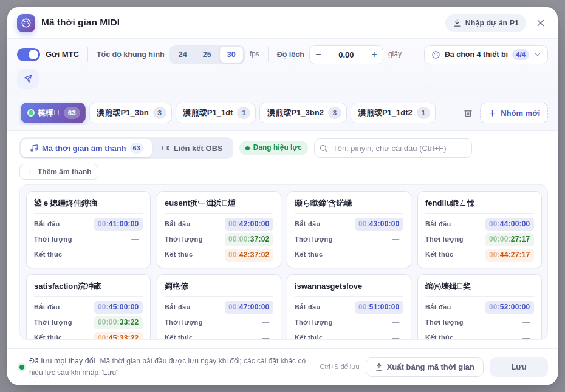
Task: Click the Lưu save button
Action: [x=518, y=367]
